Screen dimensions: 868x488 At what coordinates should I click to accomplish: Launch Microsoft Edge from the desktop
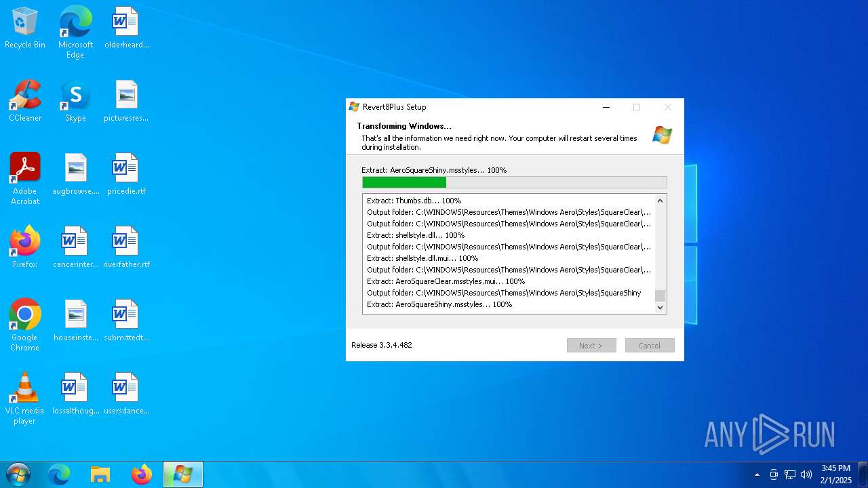[x=75, y=33]
